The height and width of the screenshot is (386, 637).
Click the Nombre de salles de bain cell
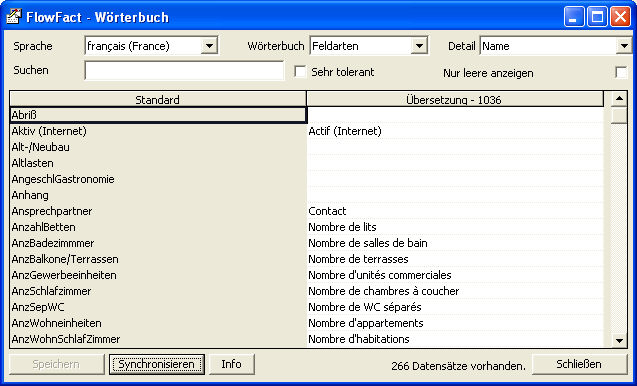(x=455, y=243)
